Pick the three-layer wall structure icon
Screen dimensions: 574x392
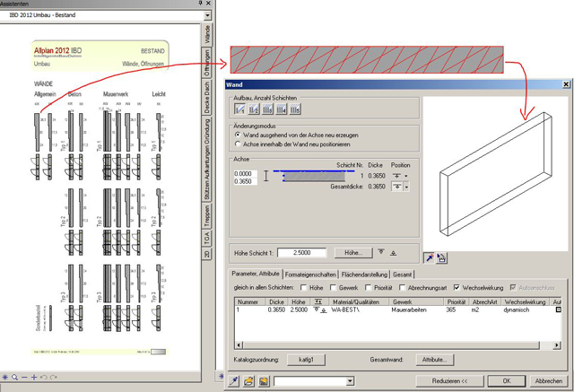tap(269, 109)
